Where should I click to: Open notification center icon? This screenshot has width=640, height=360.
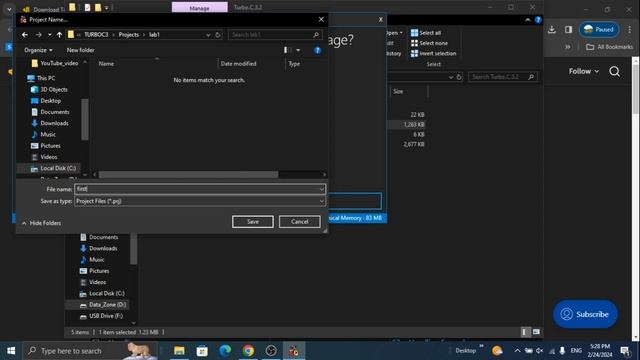tap(625, 351)
